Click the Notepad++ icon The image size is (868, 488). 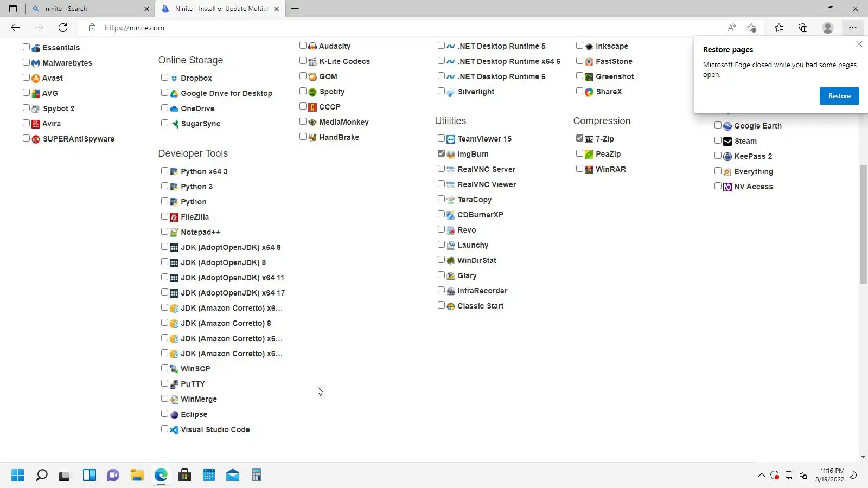tap(174, 232)
